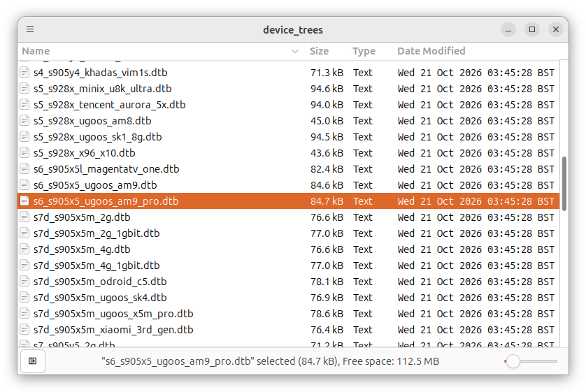Click file icon of s7d_s905x5m_ugoos_sk4.dtb
This screenshot has width=586, height=392.
pyautogui.click(x=24, y=297)
